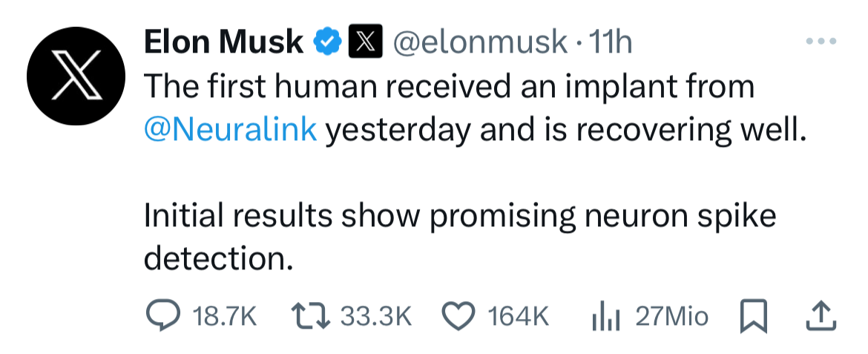Click the repost arrows icon
Image resolution: width=868 pixels, height=354 pixels.
pos(311,315)
